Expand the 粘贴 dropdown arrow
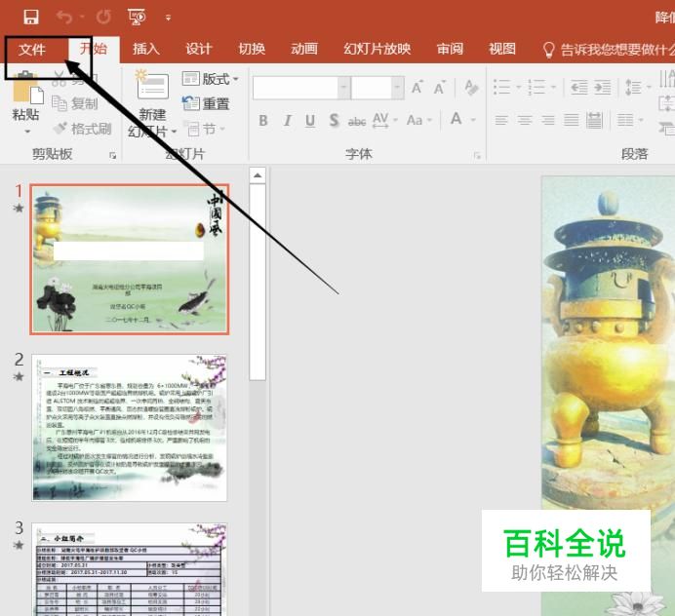This screenshot has width=675, height=616. point(27,132)
